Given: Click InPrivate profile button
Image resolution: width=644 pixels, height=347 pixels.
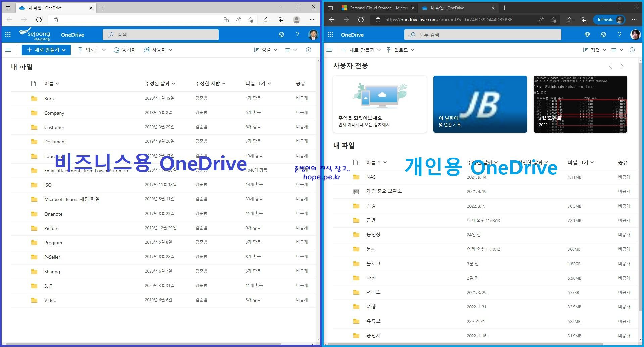Looking at the screenshot, I should pyautogui.click(x=609, y=20).
